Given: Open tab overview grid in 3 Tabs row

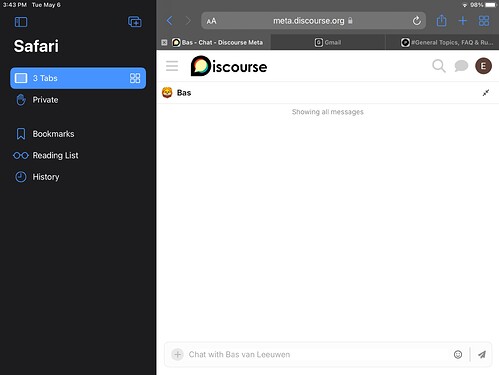Looking at the screenshot, I should (135, 78).
